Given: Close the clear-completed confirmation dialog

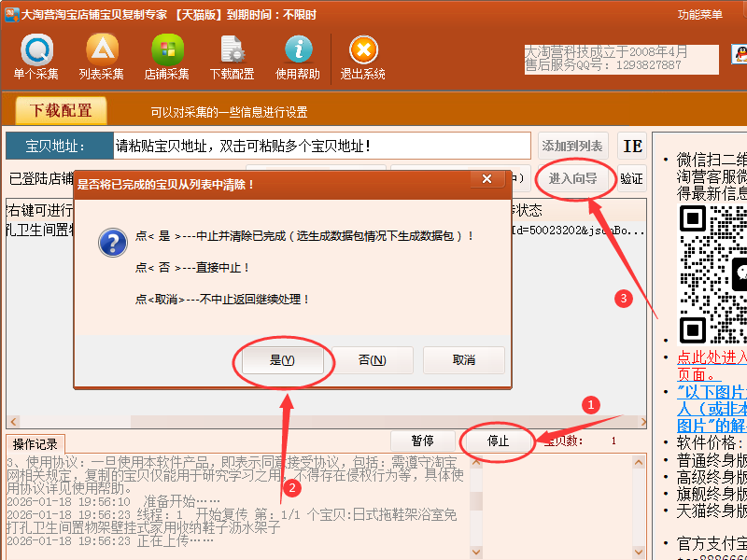Looking at the screenshot, I should point(486,180).
